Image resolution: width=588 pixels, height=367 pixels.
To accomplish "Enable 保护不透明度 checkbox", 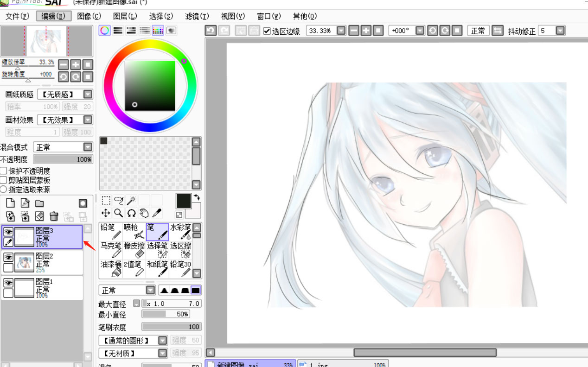I will click(x=4, y=171).
